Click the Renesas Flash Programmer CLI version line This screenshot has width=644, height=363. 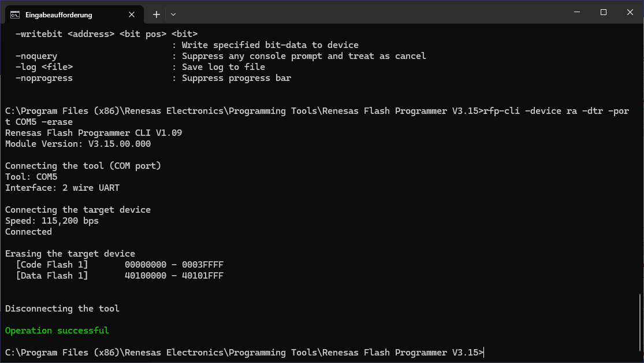point(93,132)
